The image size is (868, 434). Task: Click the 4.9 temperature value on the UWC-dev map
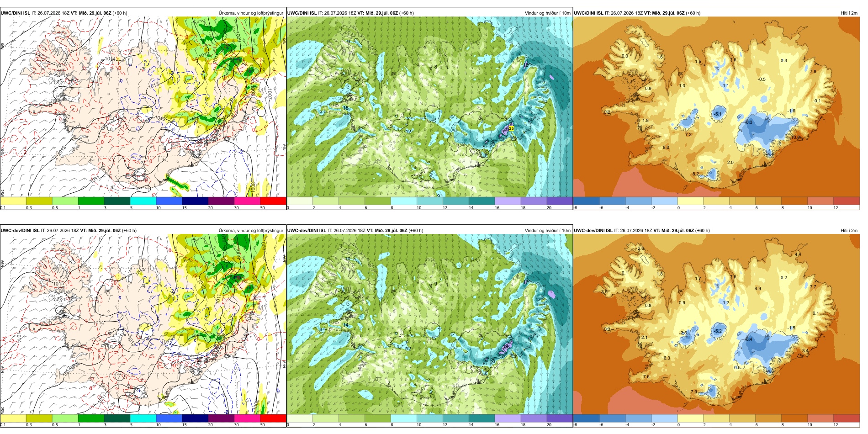click(x=758, y=288)
